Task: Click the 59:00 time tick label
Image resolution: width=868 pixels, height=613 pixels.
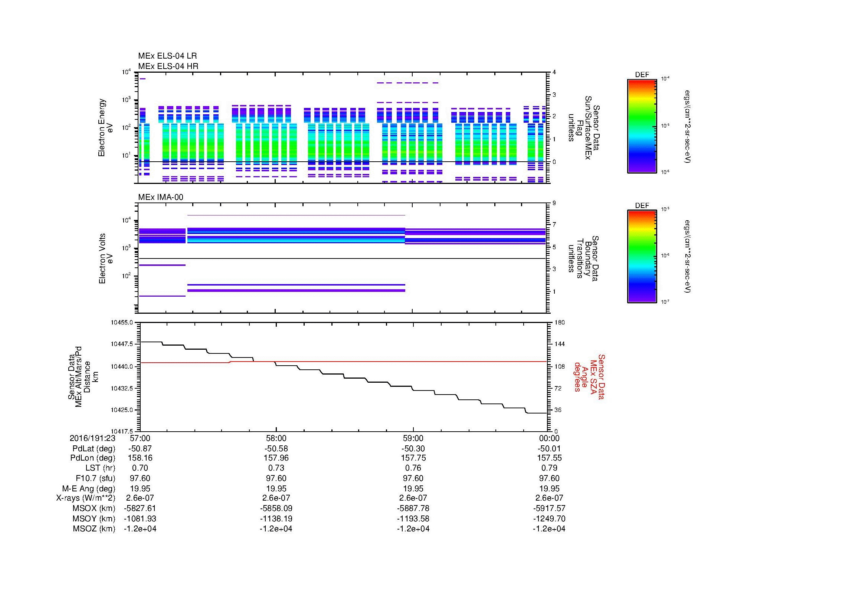Action: pos(413,438)
